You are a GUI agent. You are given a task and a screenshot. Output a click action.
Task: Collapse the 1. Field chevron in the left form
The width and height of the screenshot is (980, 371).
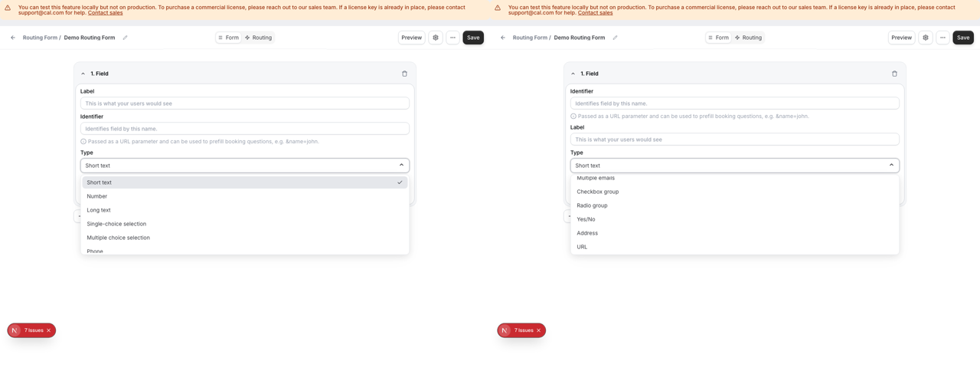tap(83, 74)
